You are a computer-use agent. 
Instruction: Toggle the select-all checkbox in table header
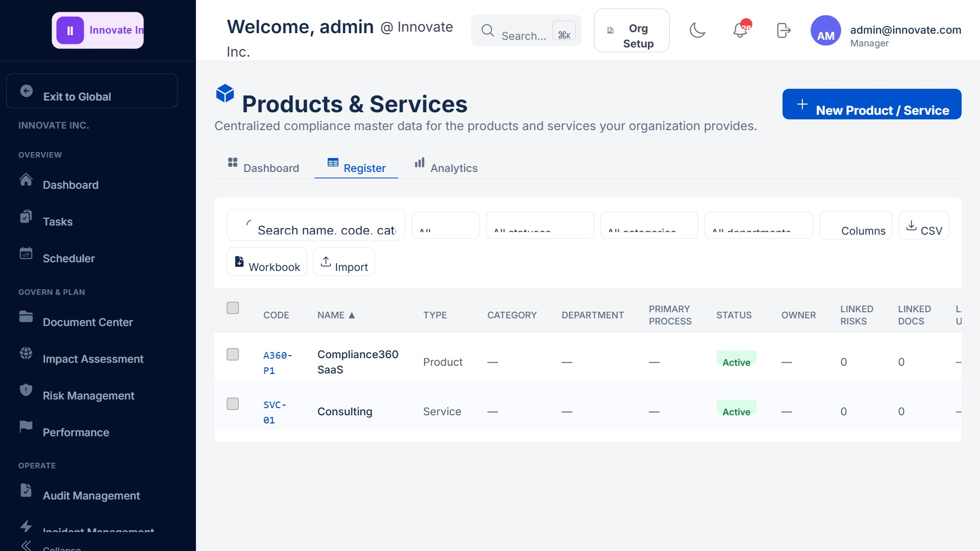click(x=233, y=308)
